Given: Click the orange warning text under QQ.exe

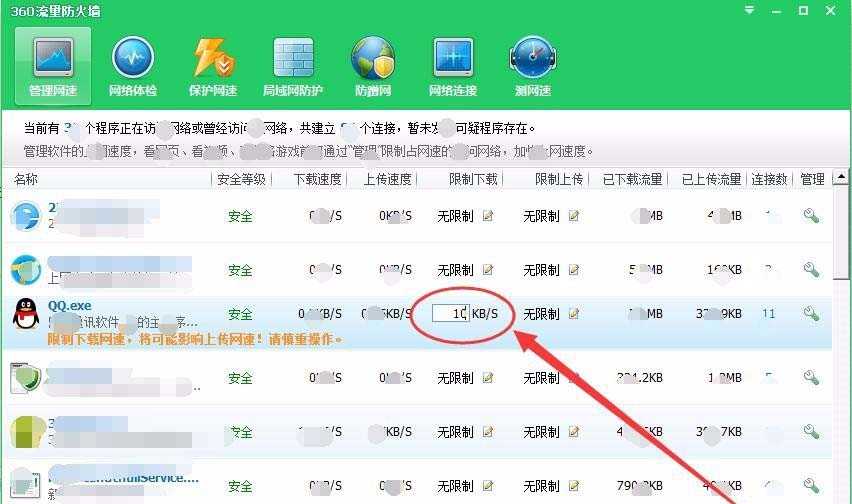Looking at the screenshot, I should coord(195,339).
